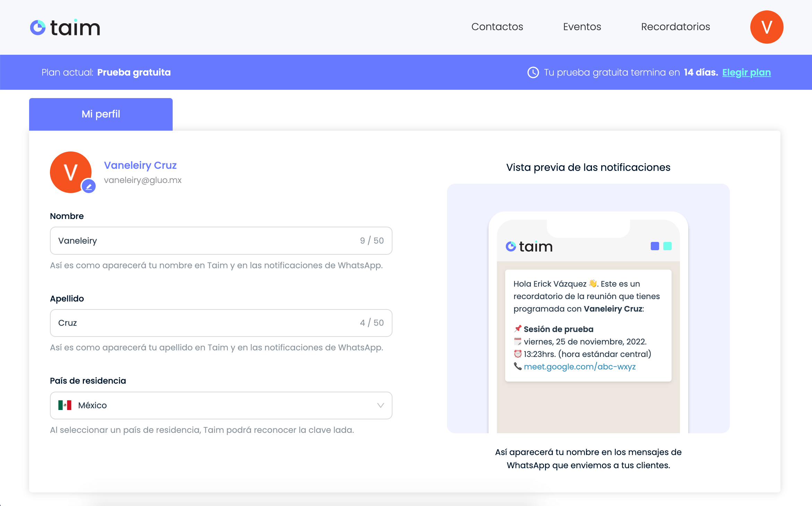
Task: Click the large profile avatar V
Action: [x=71, y=172]
